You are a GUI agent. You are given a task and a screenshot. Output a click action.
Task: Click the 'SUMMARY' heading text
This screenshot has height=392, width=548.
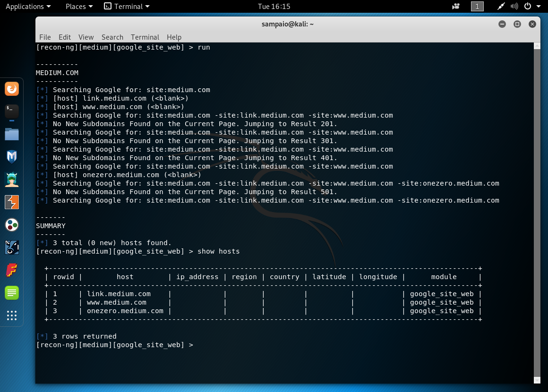coord(51,226)
